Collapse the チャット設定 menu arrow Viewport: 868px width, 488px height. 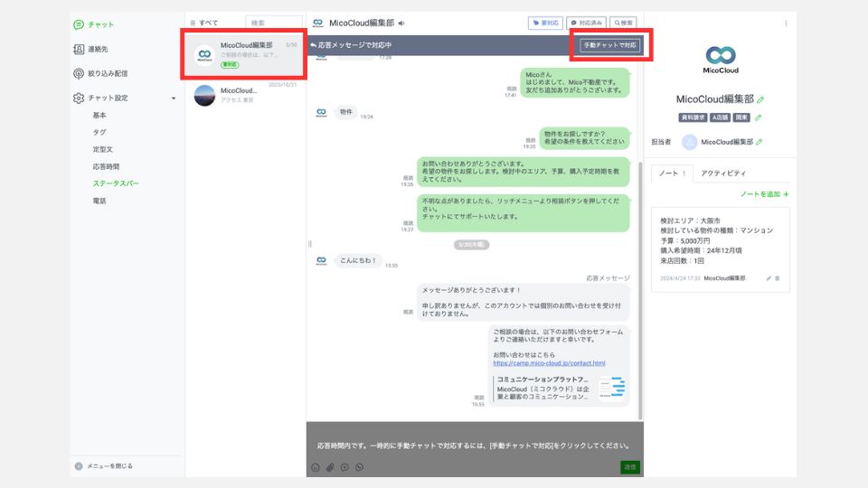(174, 98)
